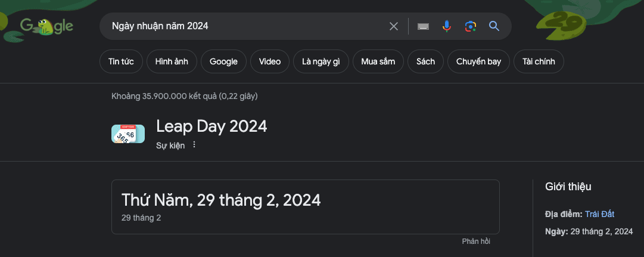The image size is (644, 257).
Task: Apply the Là ngày gì suggestion chip
Action: point(321,61)
